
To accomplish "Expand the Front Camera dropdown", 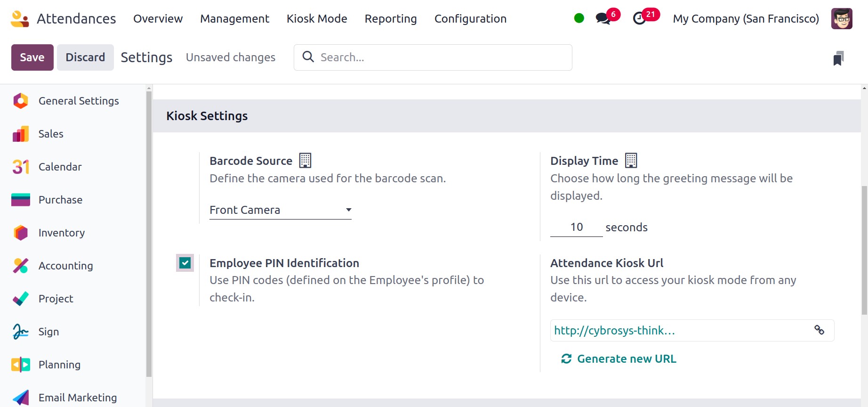I will tap(280, 210).
